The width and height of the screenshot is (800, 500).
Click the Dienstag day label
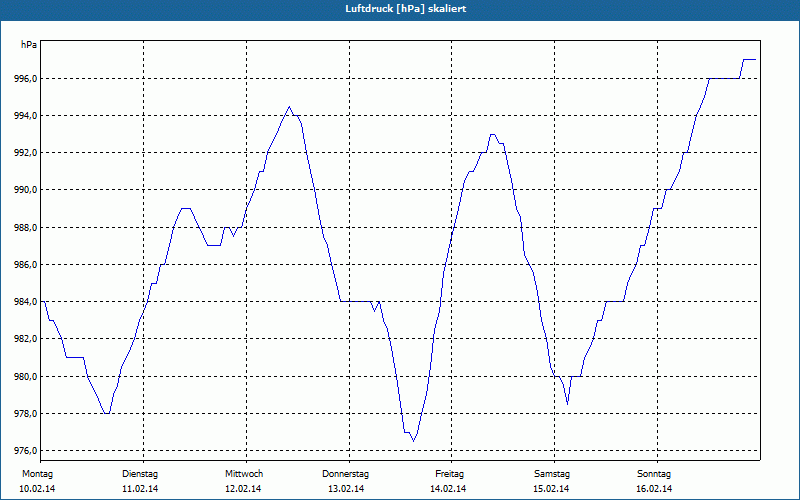coord(140,474)
